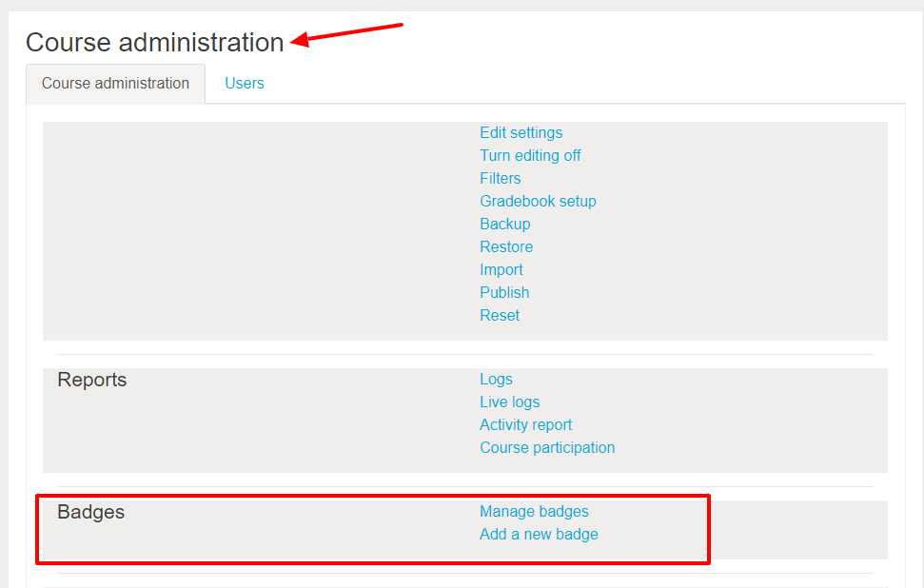Click the Restore link
The width and height of the screenshot is (924, 588).
pyautogui.click(x=506, y=246)
